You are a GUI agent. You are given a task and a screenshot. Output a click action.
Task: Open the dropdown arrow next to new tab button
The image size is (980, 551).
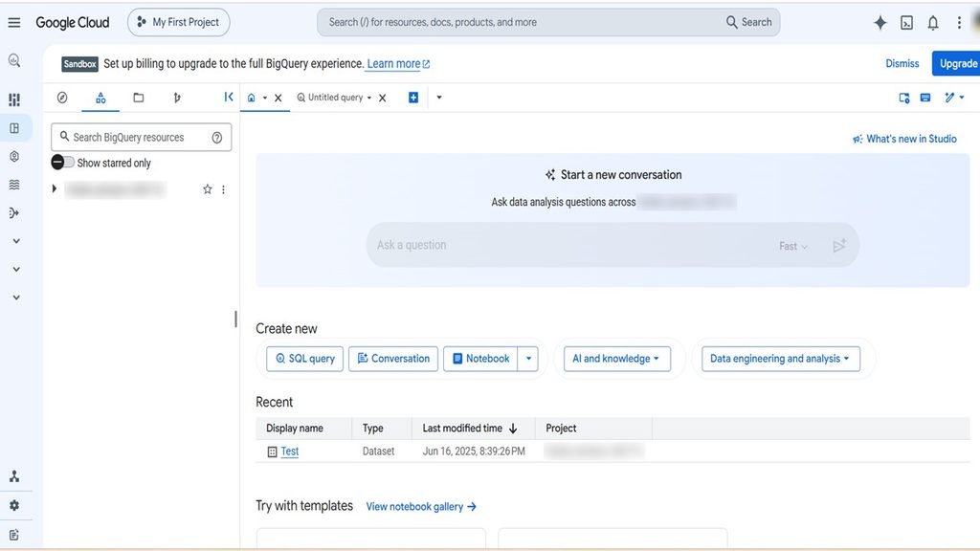point(439,98)
